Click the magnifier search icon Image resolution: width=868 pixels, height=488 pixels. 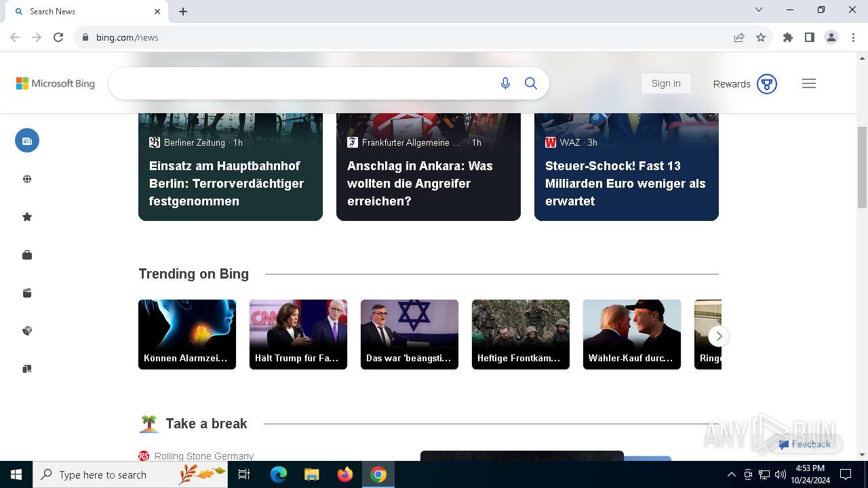pyautogui.click(x=531, y=83)
